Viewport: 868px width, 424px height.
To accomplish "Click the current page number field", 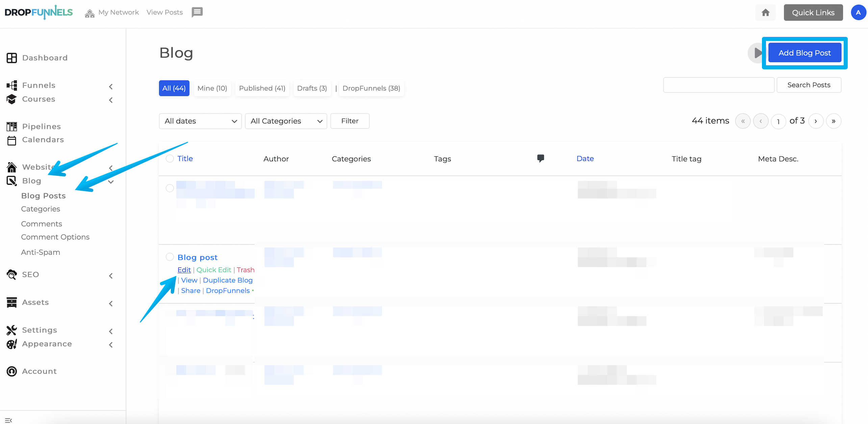I will coord(778,121).
